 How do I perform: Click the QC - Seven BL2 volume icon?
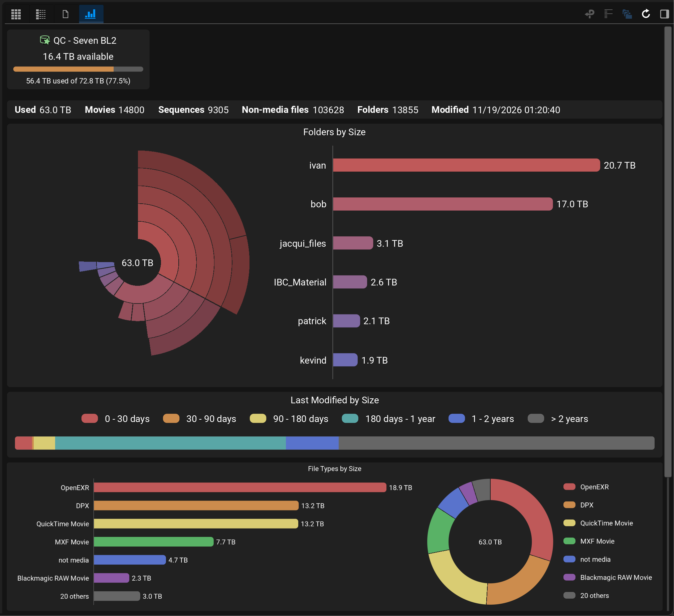pos(44,40)
